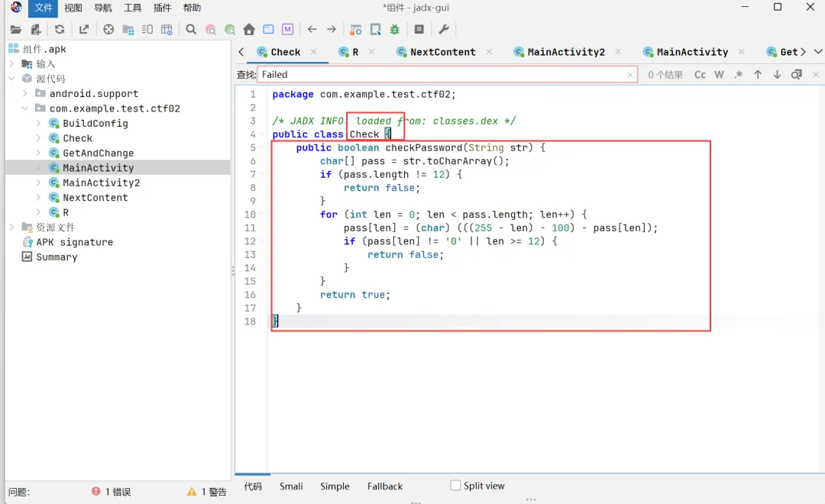The width and height of the screenshot is (825, 504).
Task: Open the 导航 menu
Action: tap(103, 8)
